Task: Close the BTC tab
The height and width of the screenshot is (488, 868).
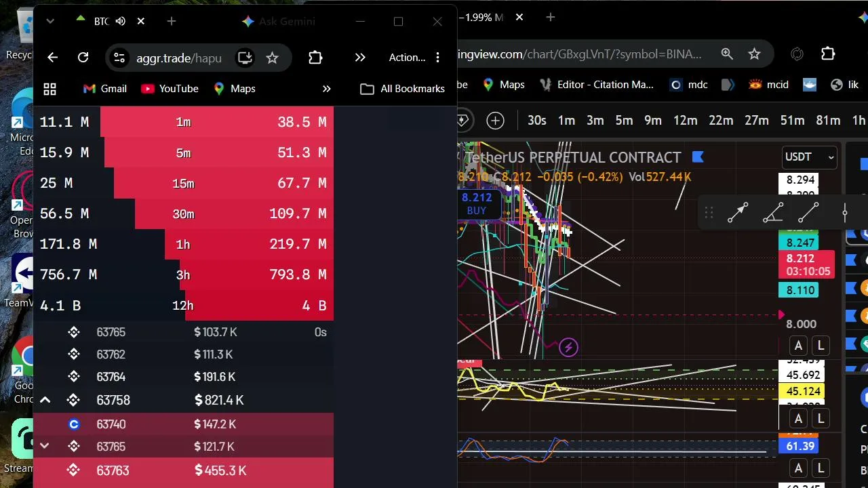Action: tap(140, 22)
